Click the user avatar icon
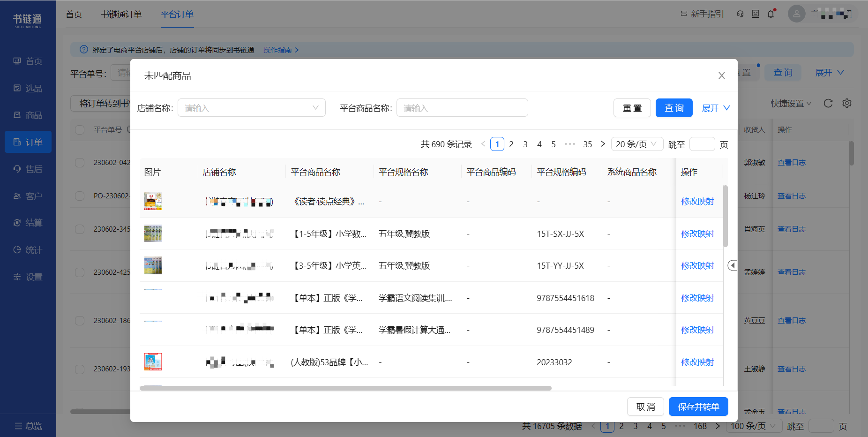 point(796,14)
